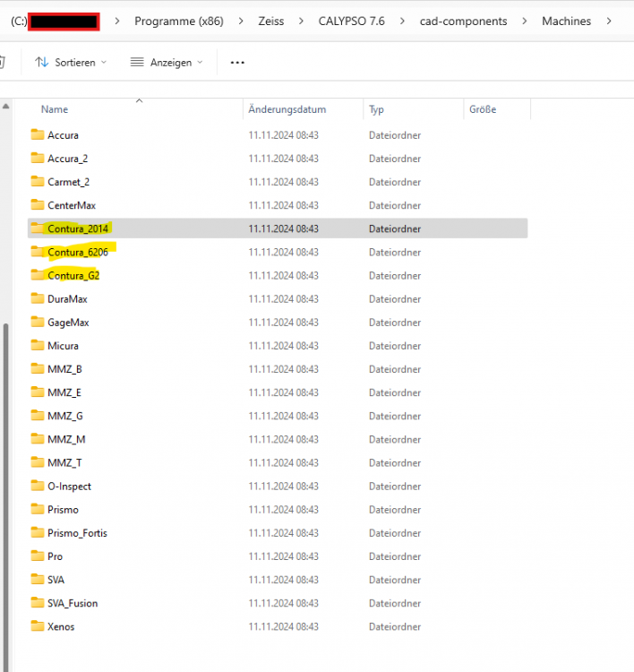Navigate to Zeiss in address bar
Image resolution: width=634 pixels, height=672 pixels.
(x=270, y=21)
